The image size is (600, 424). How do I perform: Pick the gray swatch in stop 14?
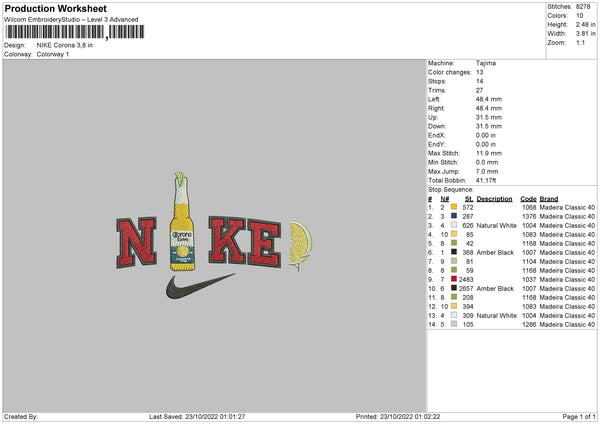(x=453, y=324)
